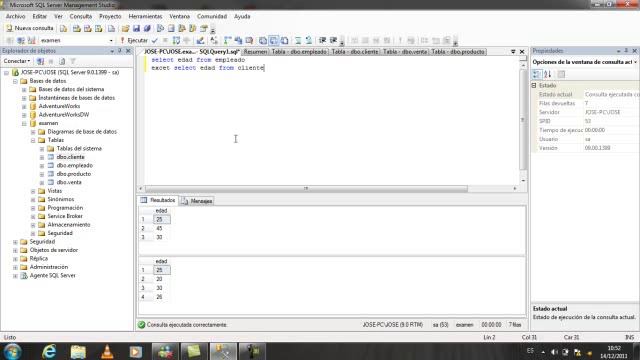The width and height of the screenshot is (640, 360).
Task: Specify values for template parameters icon
Action: point(214,40)
